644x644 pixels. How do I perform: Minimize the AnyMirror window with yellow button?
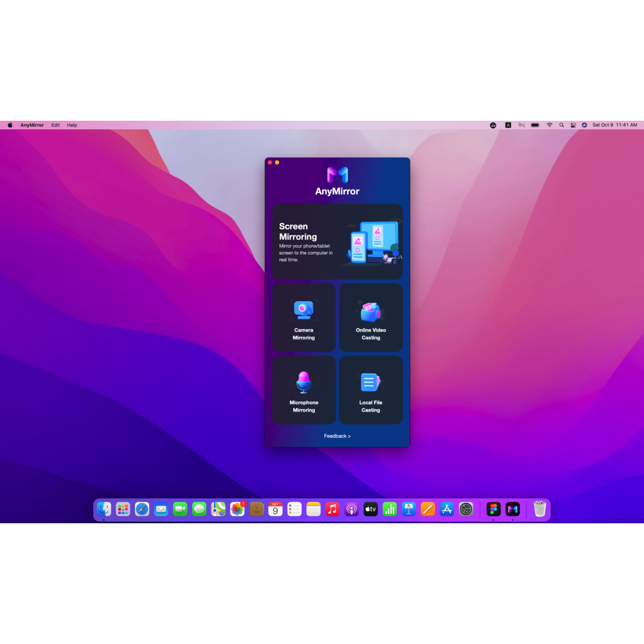tap(277, 163)
